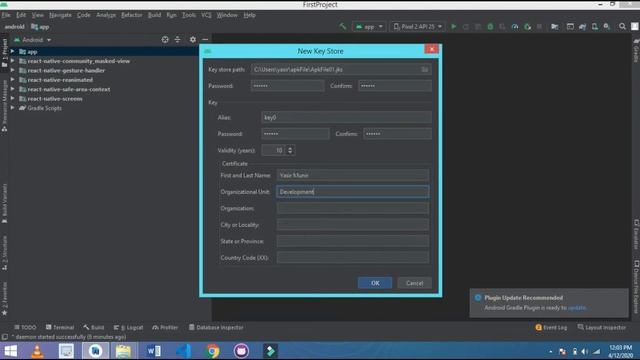640x360 pixels.
Task: Open the AVD Manager toolbar icon
Action: 595,27
